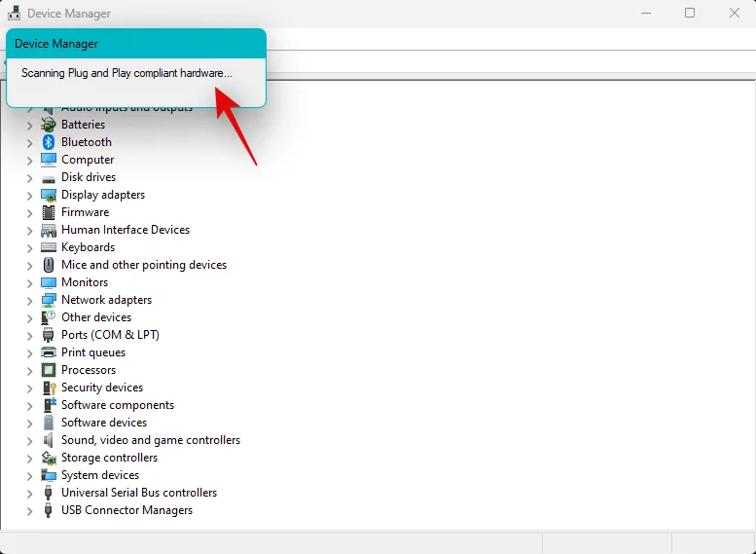Screen dimensions: 756x554
Task: Select the Ports (COM & LPT) item
Action: pyautogui.click(x=110, y=335)
